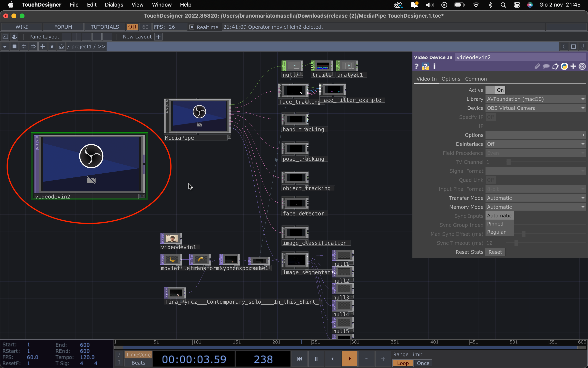This screenshot has height=368, width=588.
Task: Click the Reset Stats Reset button
Action: point(495,252)
